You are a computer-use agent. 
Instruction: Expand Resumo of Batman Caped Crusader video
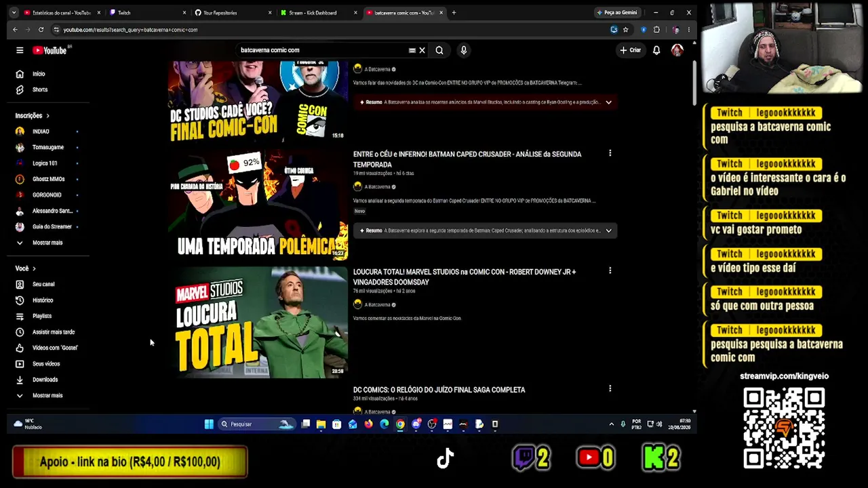tap(608, 230)
